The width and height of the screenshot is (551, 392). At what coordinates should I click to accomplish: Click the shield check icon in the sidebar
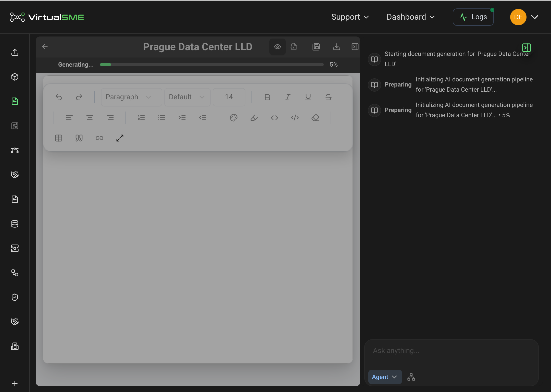tap(15, 297)
